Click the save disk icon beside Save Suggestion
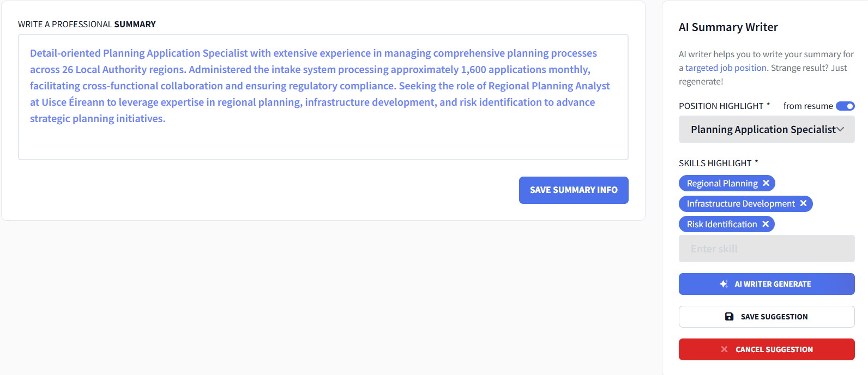The width and height of the screenshot is (868, 375). coord(730,316)
